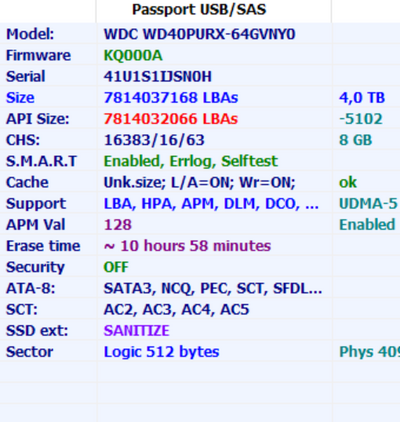400x422 pixels.
Task: Click the Firmware label
Action: 38,55
